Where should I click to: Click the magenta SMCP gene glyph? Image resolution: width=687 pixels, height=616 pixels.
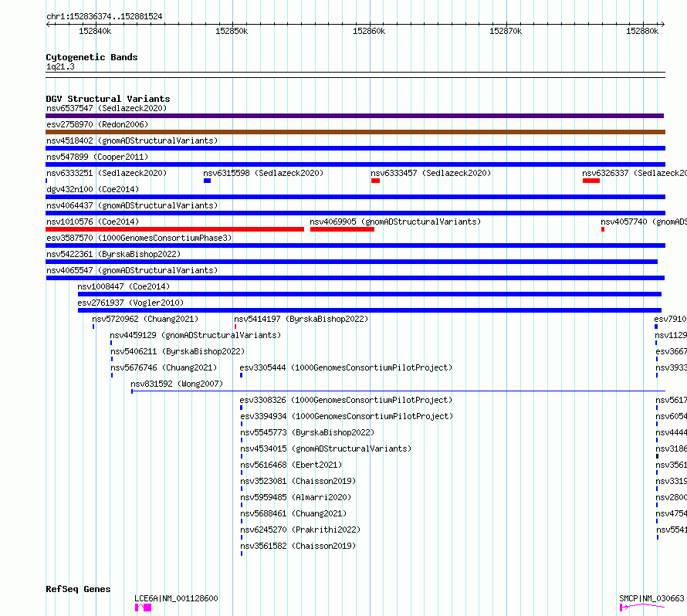[x=642, y=607]
